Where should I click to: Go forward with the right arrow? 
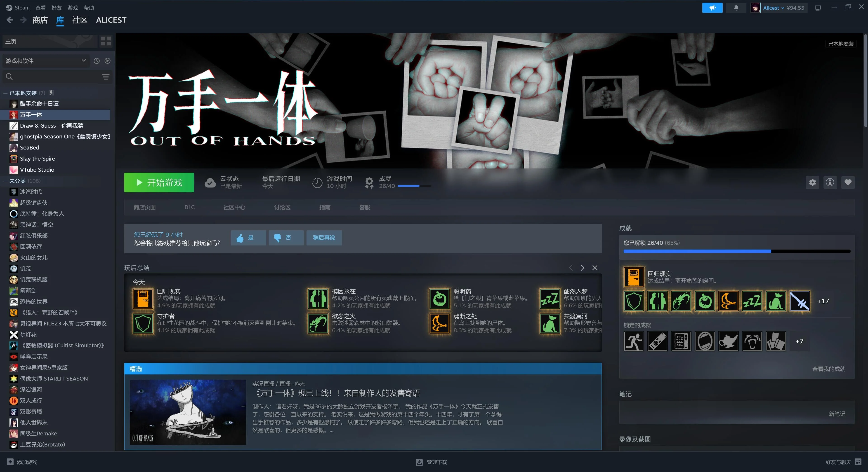point(23,20)
